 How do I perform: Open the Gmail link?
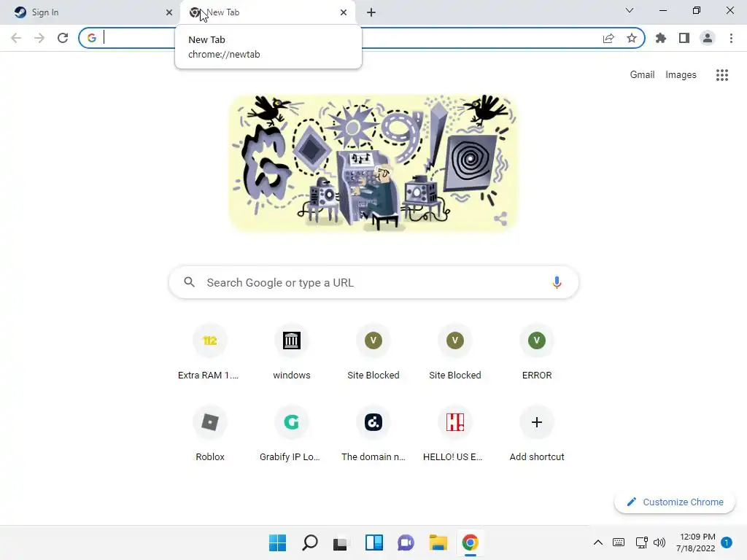[x=642, y=75]
